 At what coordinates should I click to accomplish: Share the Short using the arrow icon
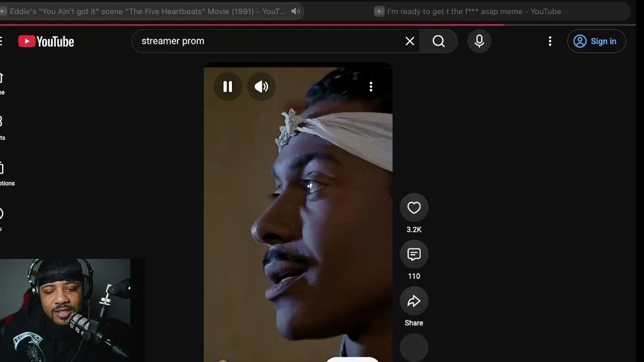point(414,301)
